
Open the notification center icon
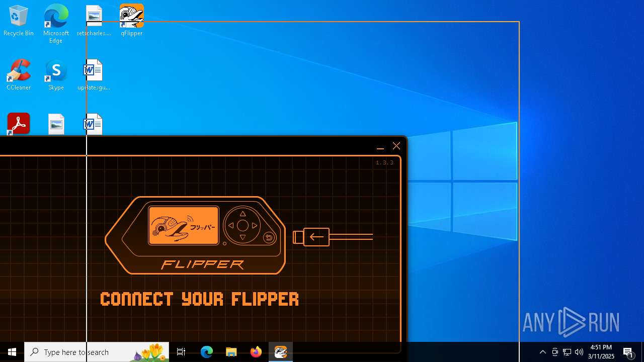(629, 352)
